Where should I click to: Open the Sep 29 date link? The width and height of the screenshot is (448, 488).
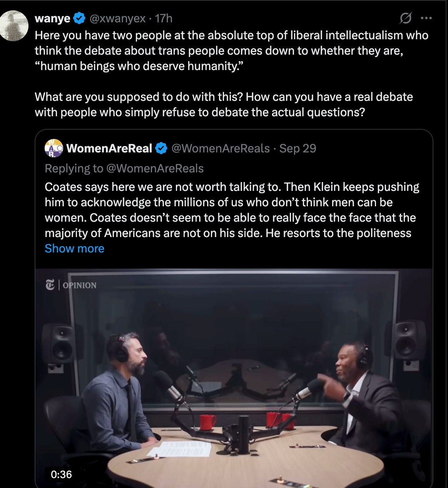pyautogui.click(x=298, y=148)
